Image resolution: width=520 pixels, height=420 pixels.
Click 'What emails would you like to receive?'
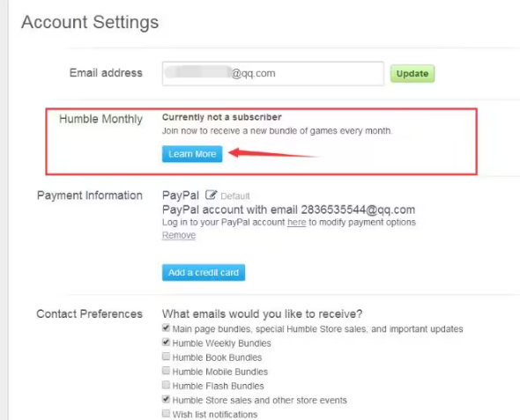[x=262, y=313]
